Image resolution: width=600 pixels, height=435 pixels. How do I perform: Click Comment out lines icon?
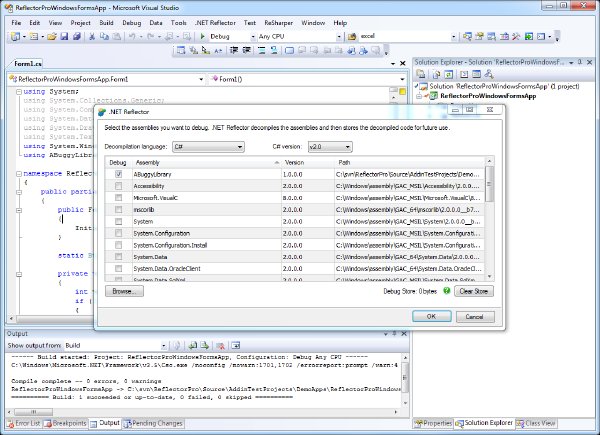point(261,50)
